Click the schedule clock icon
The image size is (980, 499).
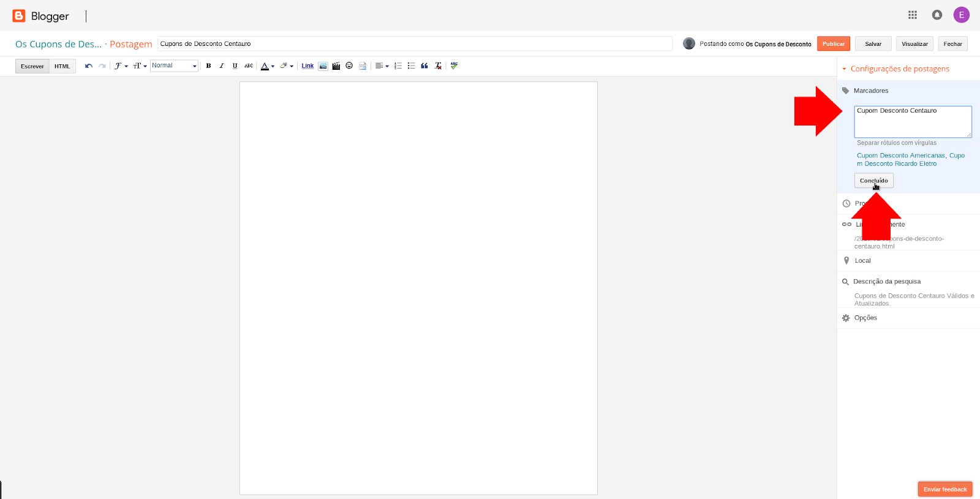(846, 203)
